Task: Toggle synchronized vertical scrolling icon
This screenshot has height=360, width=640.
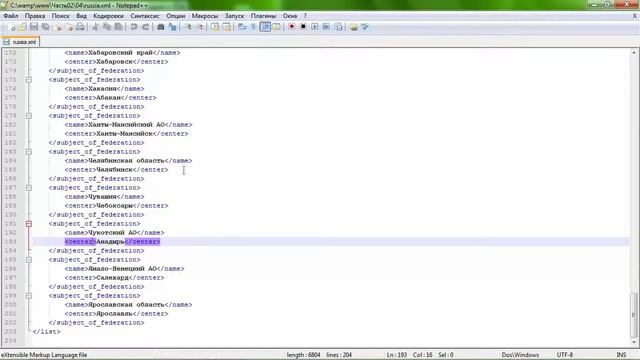Action: tap(215, 27)
